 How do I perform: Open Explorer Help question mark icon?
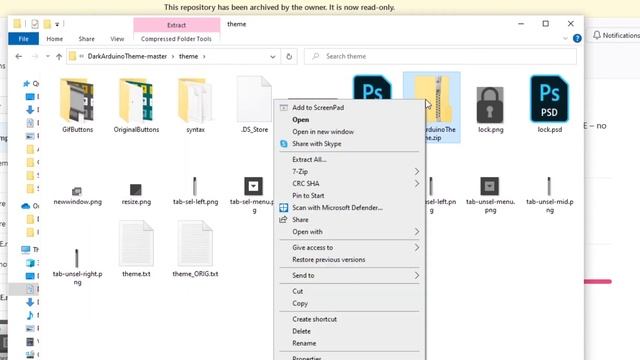[577, 38]
